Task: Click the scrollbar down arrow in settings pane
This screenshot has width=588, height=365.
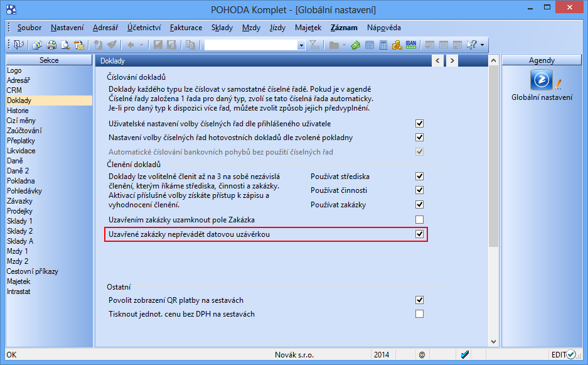Action: point(493,341)
